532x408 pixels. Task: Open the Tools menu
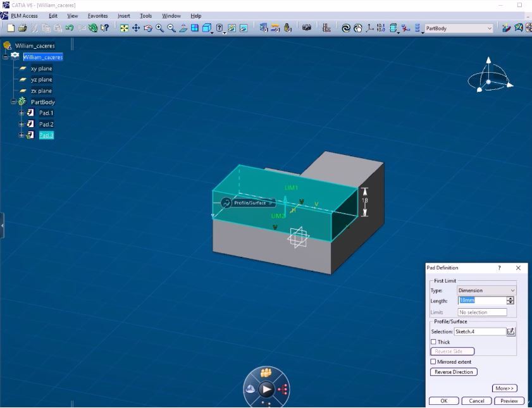click(x=145, y=16)
